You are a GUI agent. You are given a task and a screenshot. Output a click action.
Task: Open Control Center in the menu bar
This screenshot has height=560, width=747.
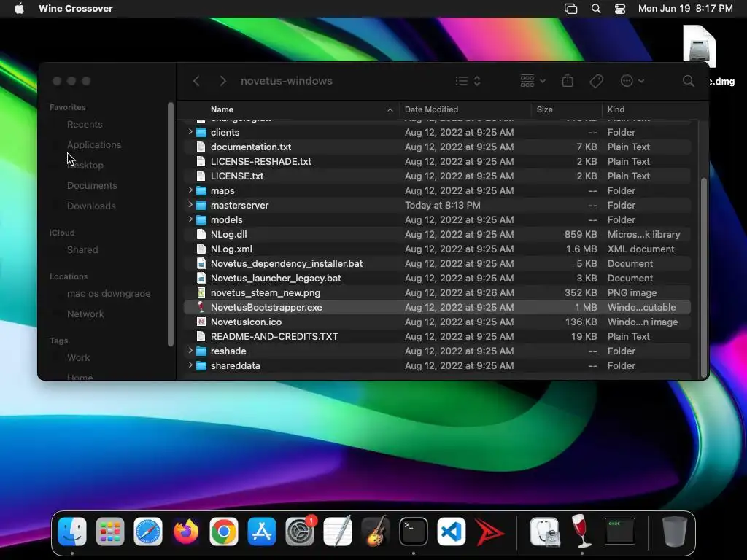(x=620, y=9)
